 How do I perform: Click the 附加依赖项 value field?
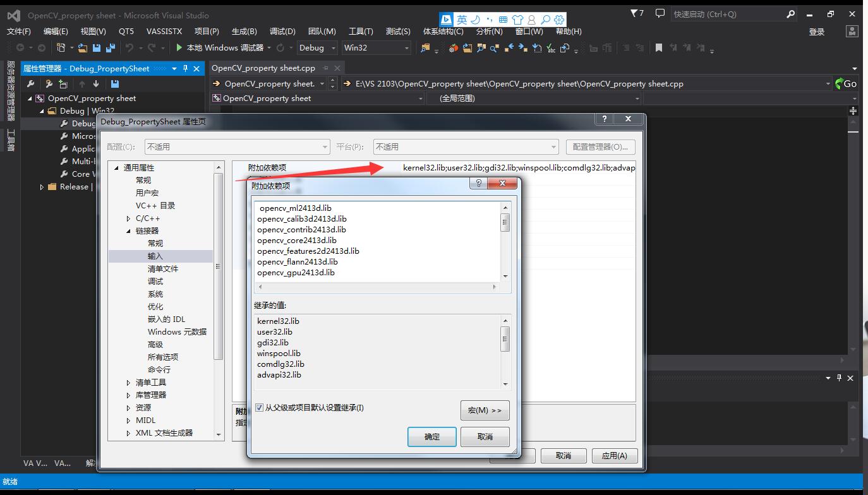point(519,168)
